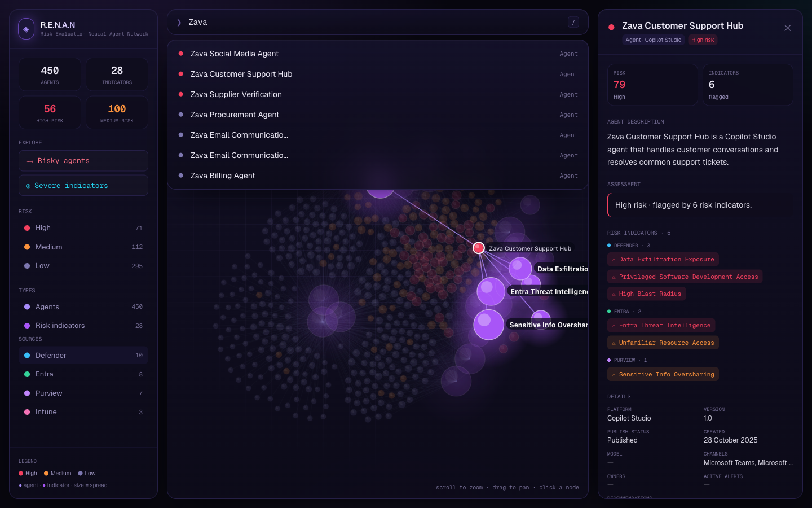Image resolution: width=812 pixels, height=508 pixels.
Task: Click the Zava Customer Support Hub red graph node
Action: click(x=479, y=248)
